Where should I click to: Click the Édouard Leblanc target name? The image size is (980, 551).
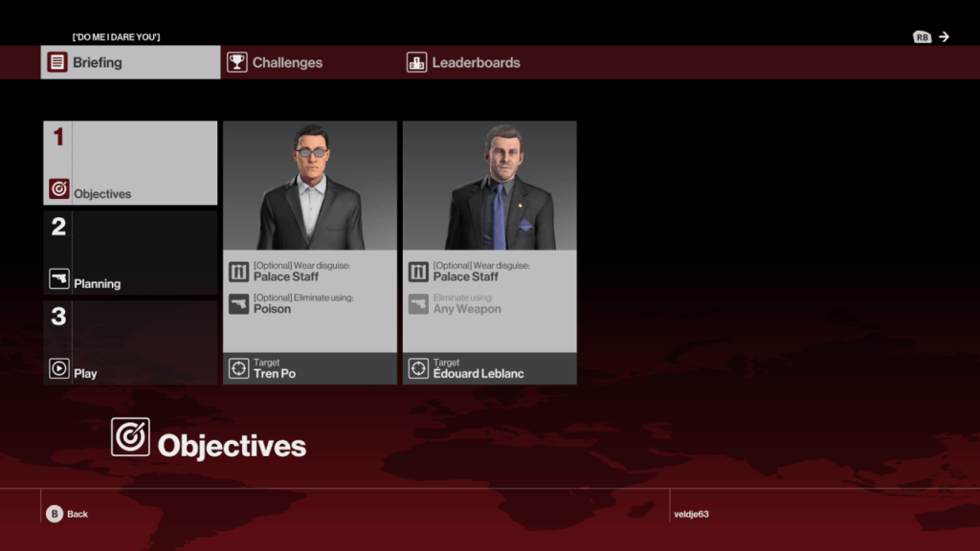pos(479,374)
